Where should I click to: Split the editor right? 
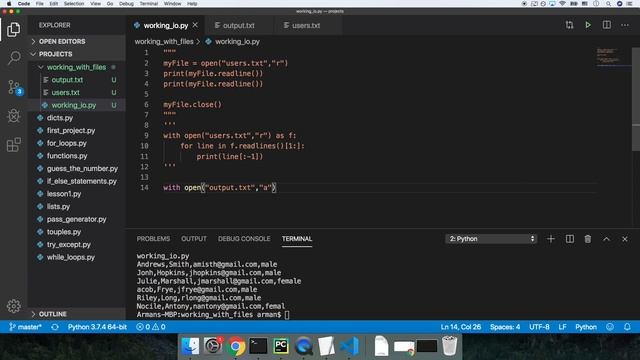click(x=607, y=25)
